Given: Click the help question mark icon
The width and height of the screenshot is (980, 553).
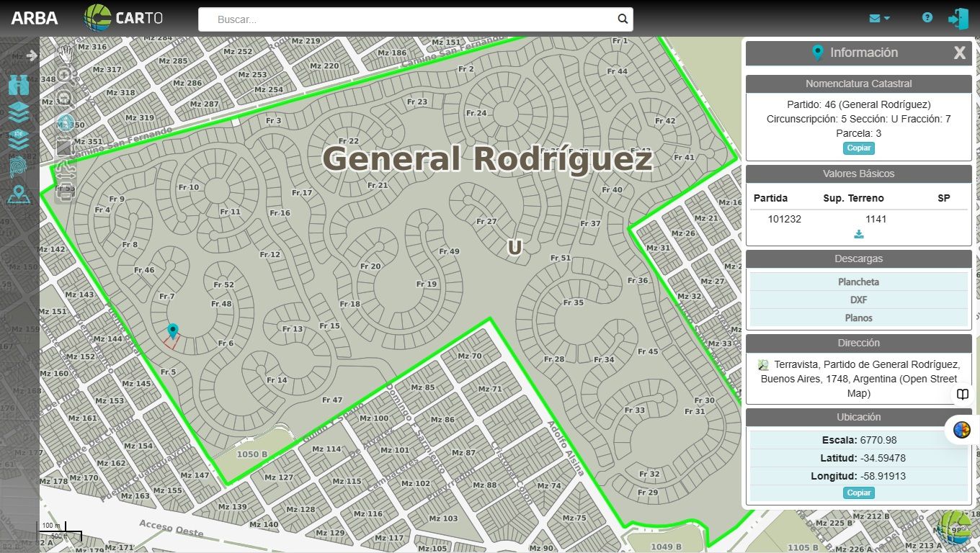Looking at the screenshot, I should coord(927,18).
